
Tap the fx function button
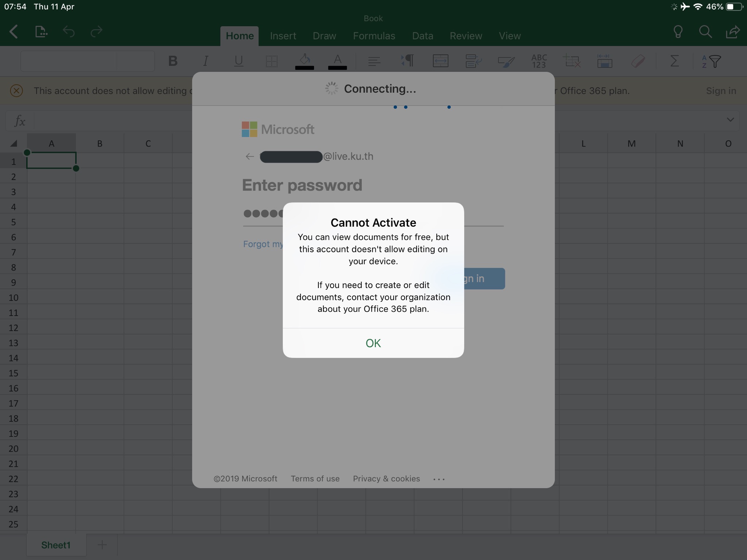[x=20, y=121]
